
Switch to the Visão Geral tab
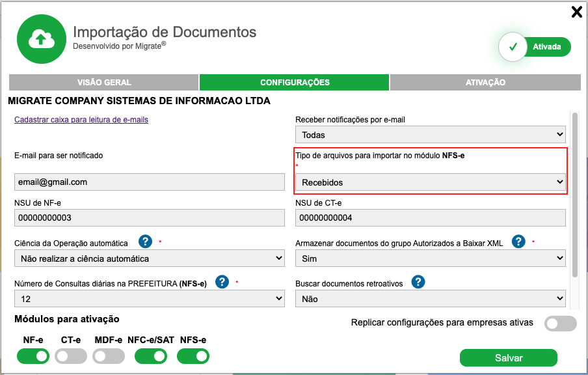(104, 83)
